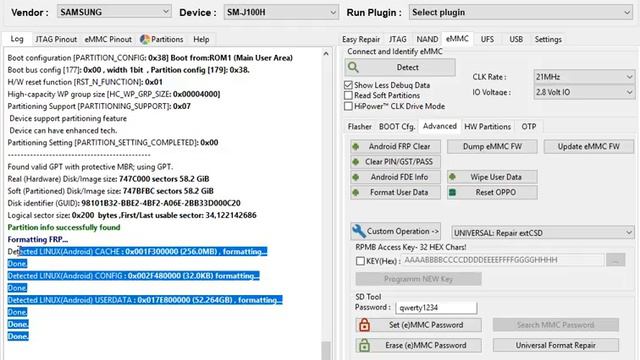Click the SD Tool Password input field
The height and width of the screenshot is (360, 640).
(x=436, y=308)
